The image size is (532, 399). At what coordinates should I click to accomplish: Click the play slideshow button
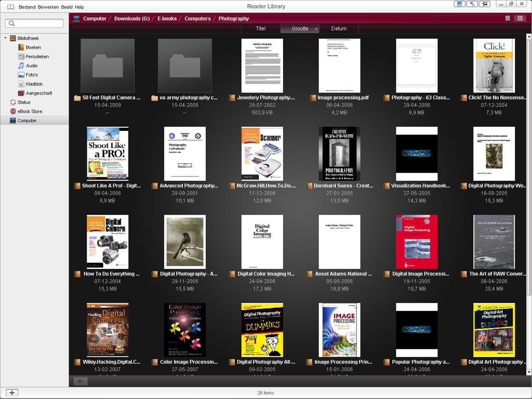80,381
